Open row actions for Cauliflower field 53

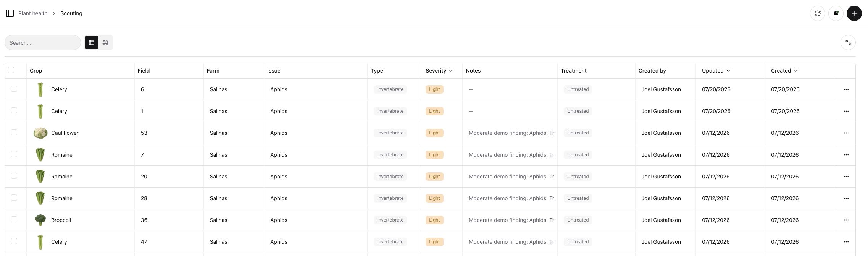pos(846,133)
